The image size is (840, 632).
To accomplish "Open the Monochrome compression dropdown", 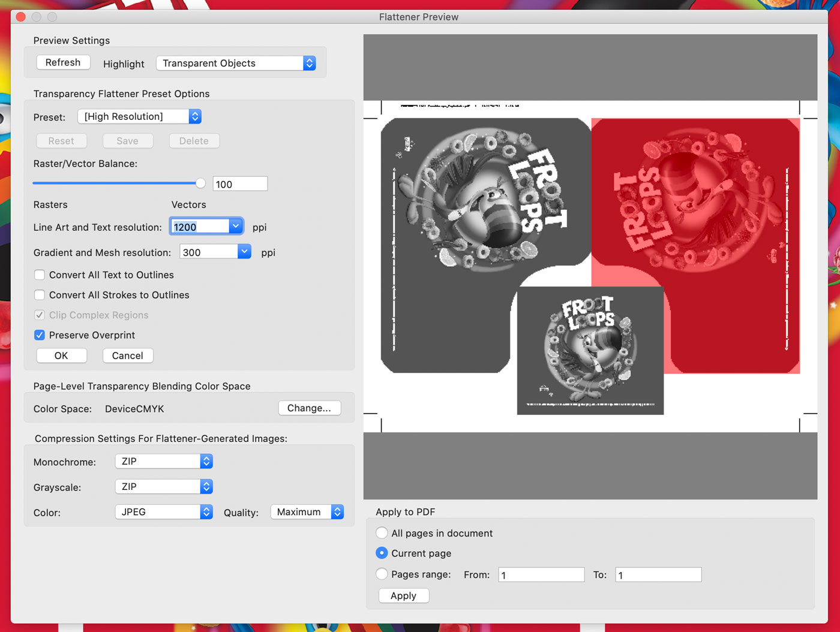I will click(164, 461).
